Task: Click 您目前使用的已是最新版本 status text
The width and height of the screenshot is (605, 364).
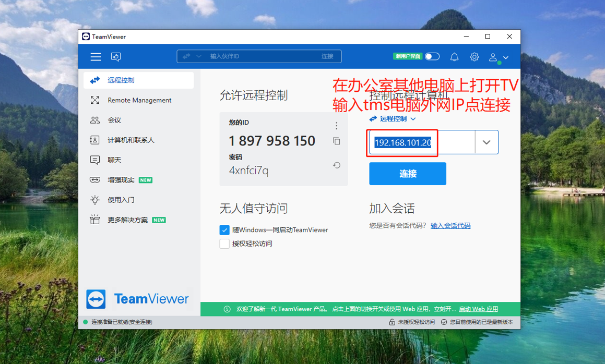Action: click(x=481, y=322)
